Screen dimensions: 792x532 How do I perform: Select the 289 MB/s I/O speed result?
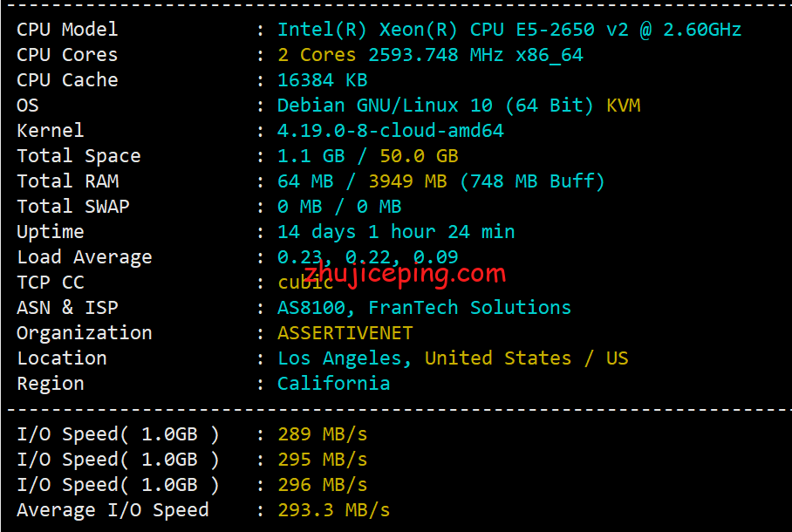tap(322, 434)
